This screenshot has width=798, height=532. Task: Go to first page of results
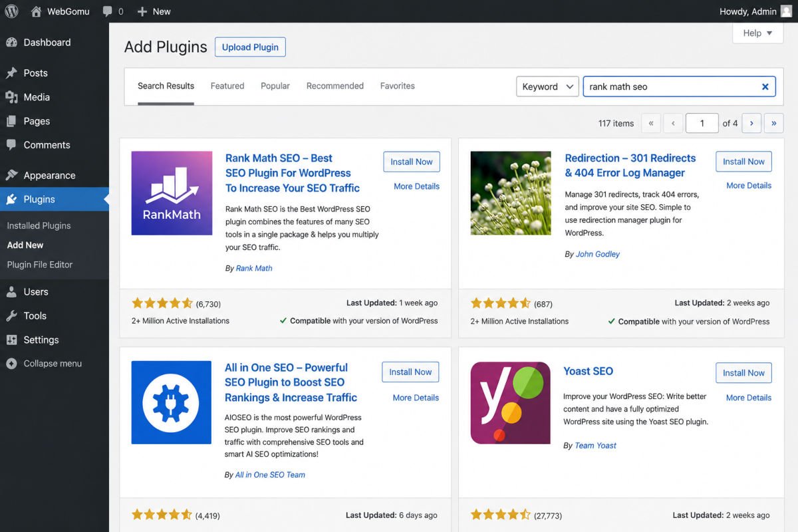[x=651, y=123]
